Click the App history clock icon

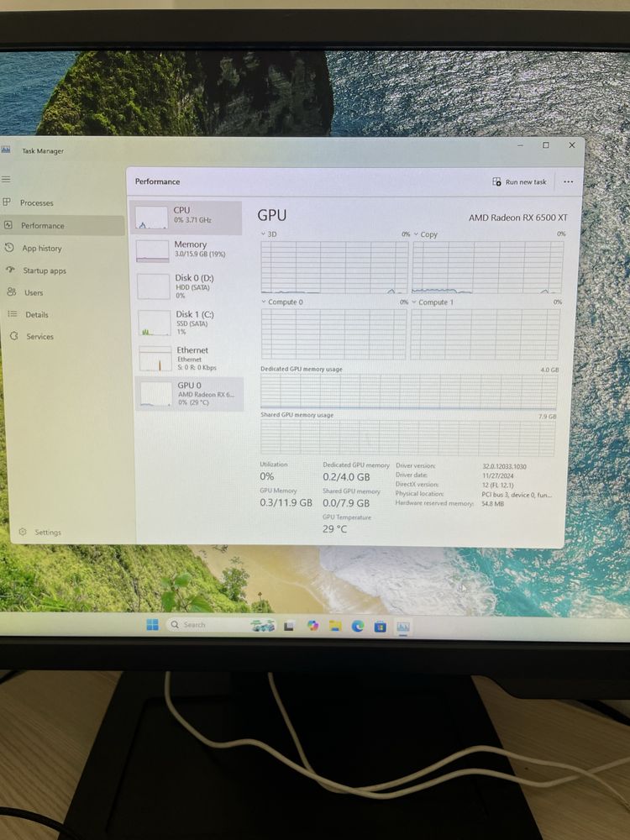pyautogui.click(x=9, y=248)
